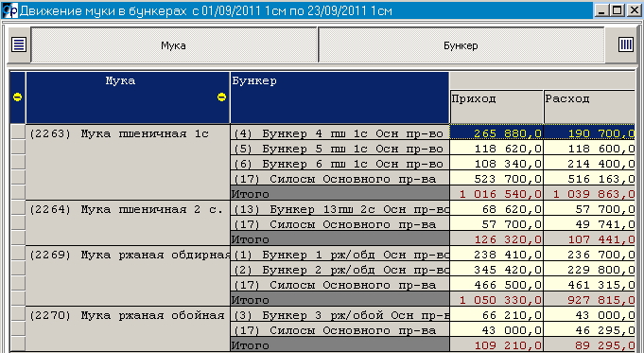Select row (2264) Мука пшеничная 2 с.
Image resolution: width=644 pixels, height=353 pixels.
[128, 222]
